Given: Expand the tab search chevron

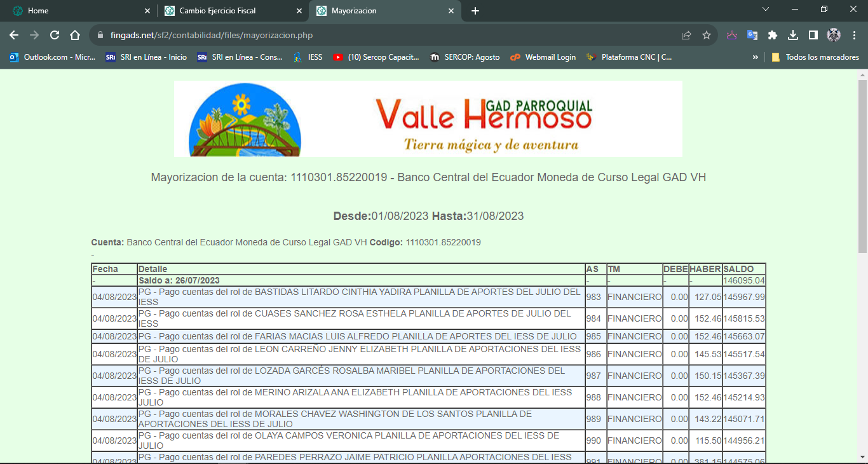Looking at the screenshot, I should [x=766, y=10].
